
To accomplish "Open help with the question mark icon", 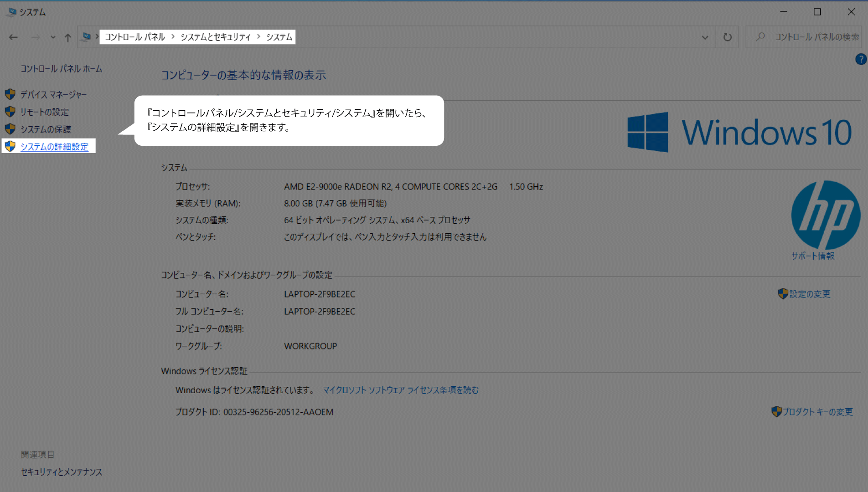I will [x=861, y=59].
